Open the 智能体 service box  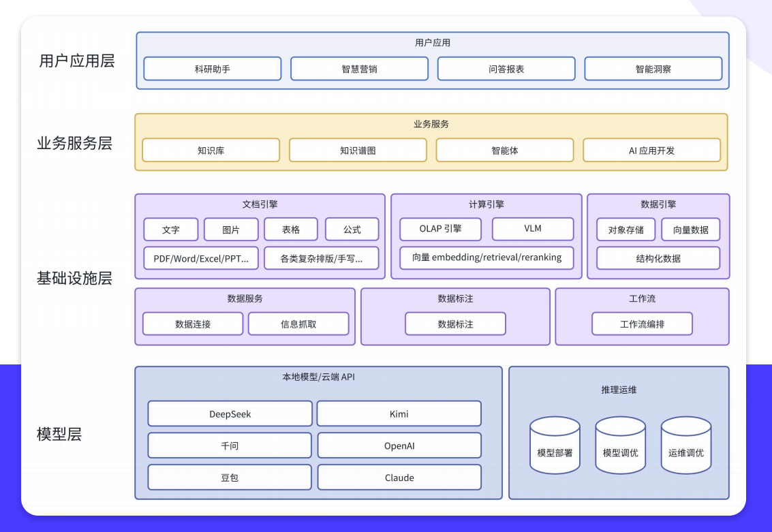(504, 151)
